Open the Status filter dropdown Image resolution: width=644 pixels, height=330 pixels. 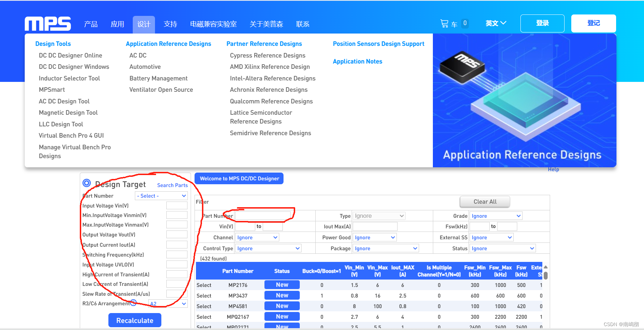tap(502, 248)
